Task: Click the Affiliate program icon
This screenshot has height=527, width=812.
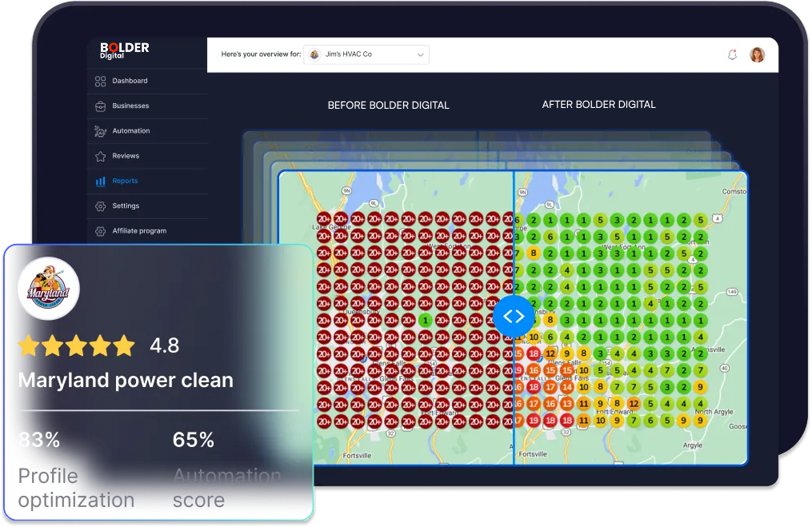Action: pyautogui.click(x=100, y=231)
